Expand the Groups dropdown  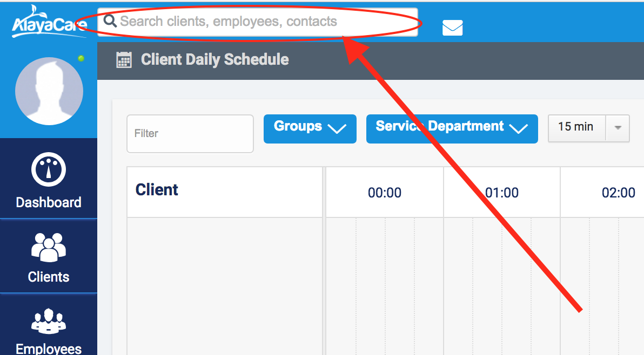click(x=310, y=128)
